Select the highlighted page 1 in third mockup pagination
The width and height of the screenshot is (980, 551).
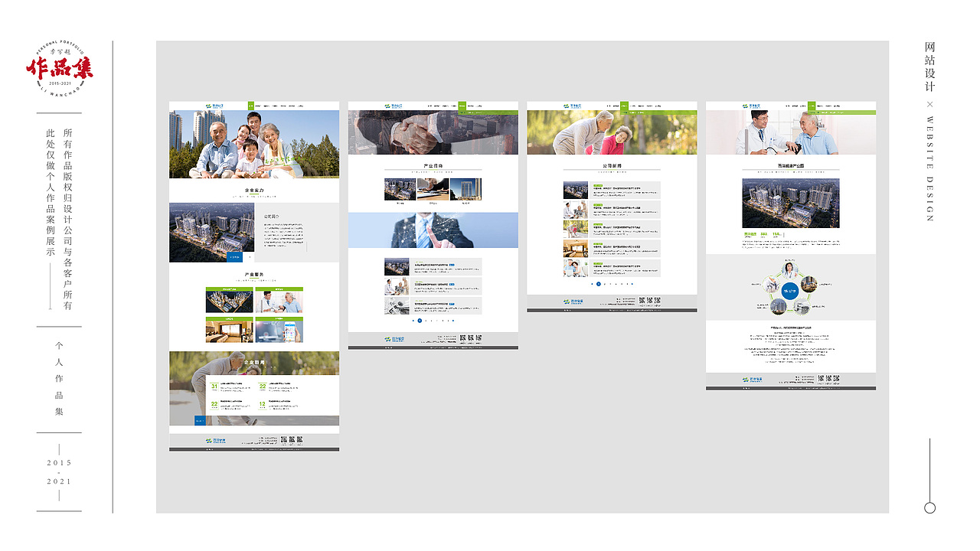point(599,284)
